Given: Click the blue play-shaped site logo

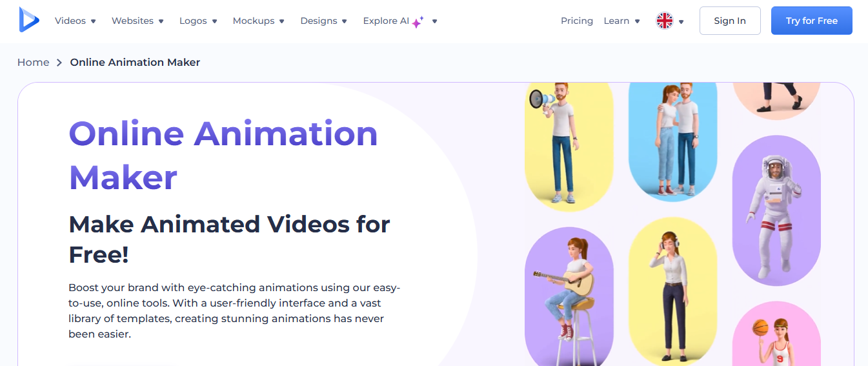Looking at the screenshot, I should [28, 20].
